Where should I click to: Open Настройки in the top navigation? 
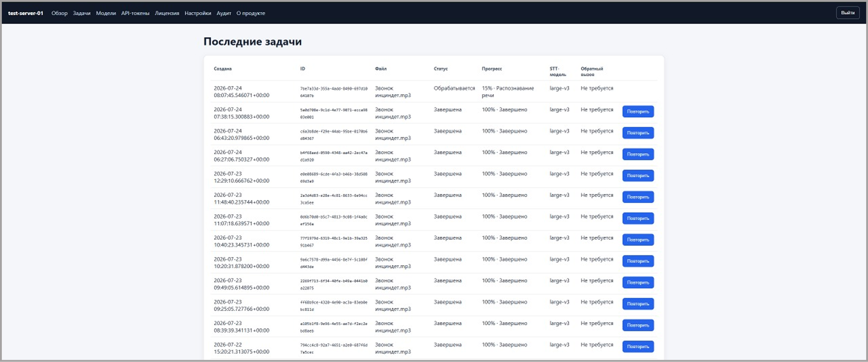coord(198,13)
